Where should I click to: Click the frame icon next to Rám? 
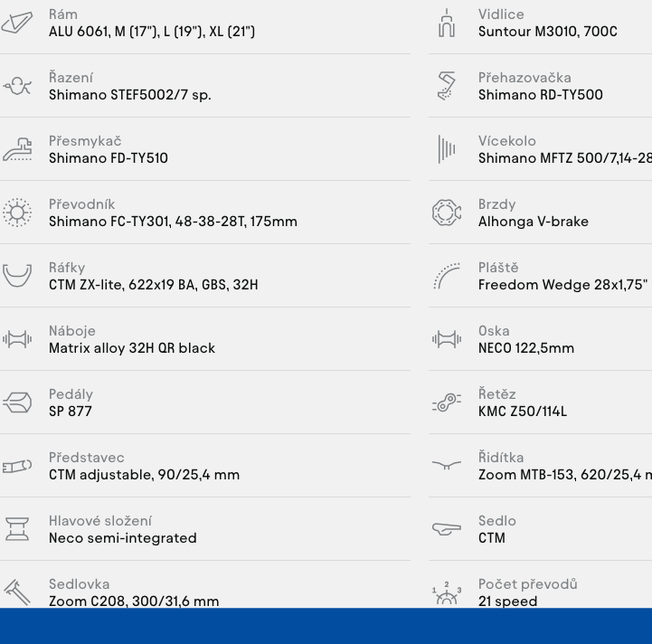[17, 23]
